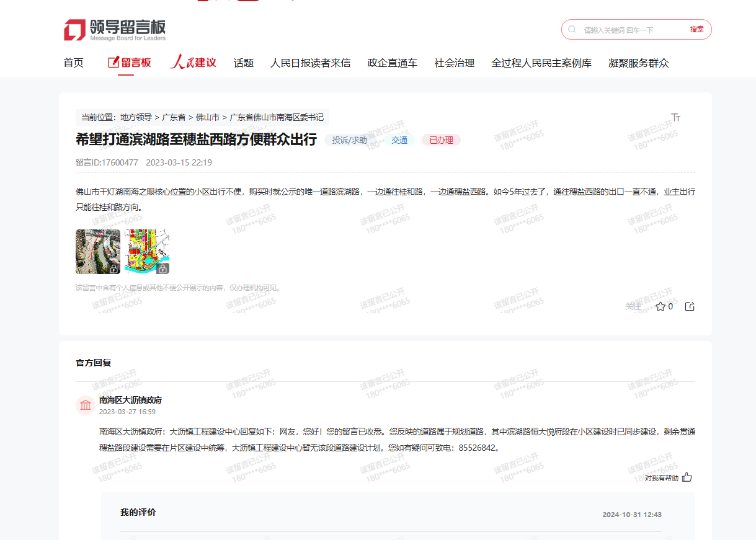Open the colorful planning map thumbnail
The image size is (756, 540).
(x=147, y=252)
